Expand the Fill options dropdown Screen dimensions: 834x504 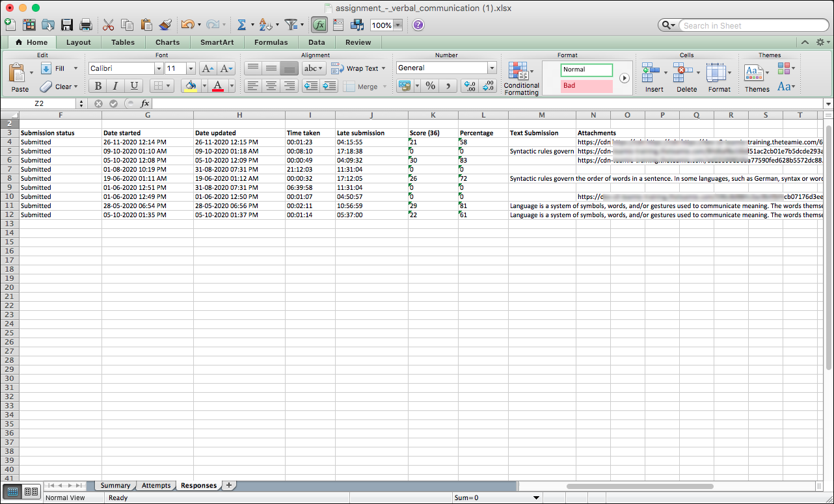pyautogui.click(x=75, y=68)
